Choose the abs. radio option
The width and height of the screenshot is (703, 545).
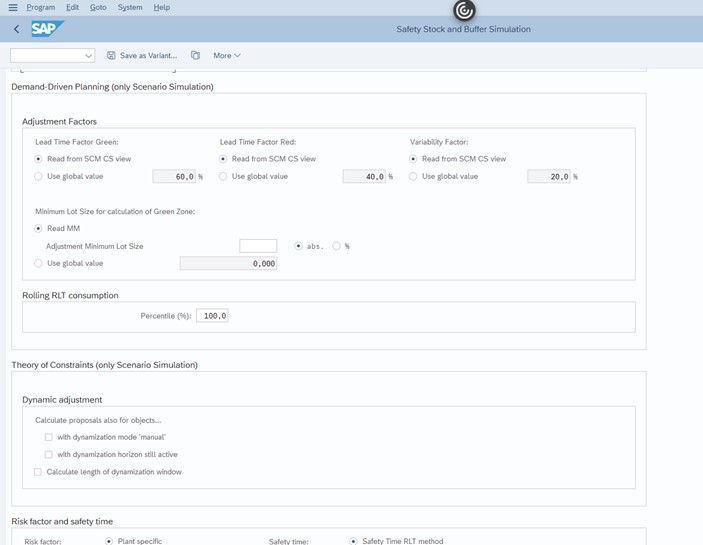(x=298, y=246)
